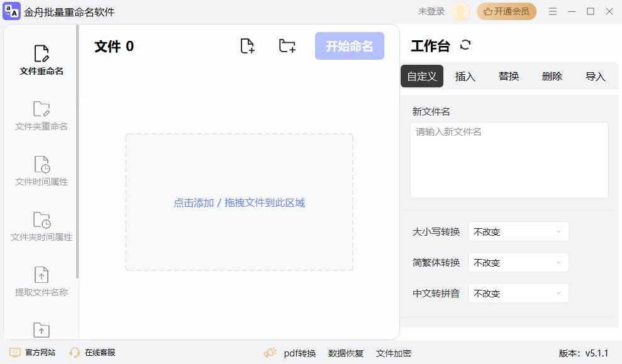
Task: Click the 在线客服 headset icon
Action: (x=75, y=353)
